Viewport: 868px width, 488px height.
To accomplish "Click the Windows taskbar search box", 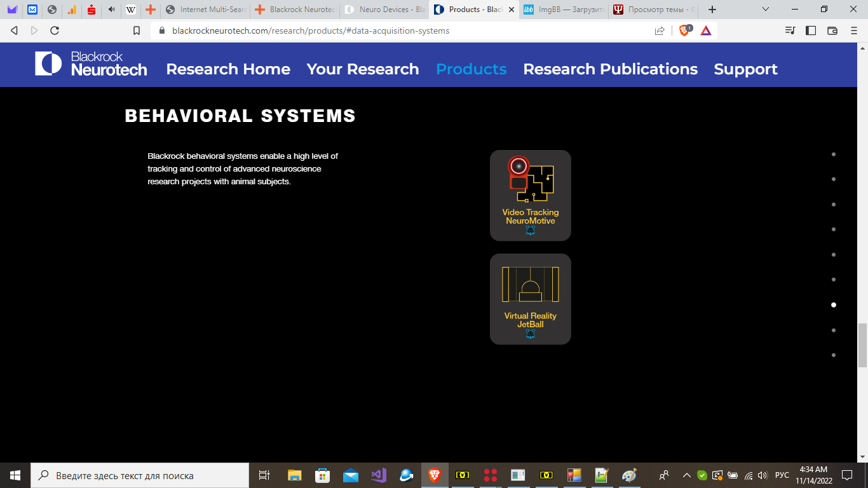I will click(140, 475).
